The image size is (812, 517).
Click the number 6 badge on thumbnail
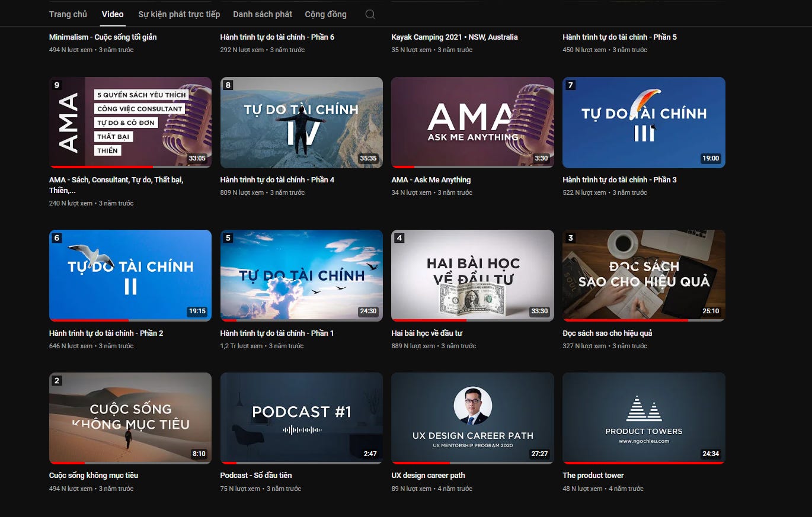point(57,238)
